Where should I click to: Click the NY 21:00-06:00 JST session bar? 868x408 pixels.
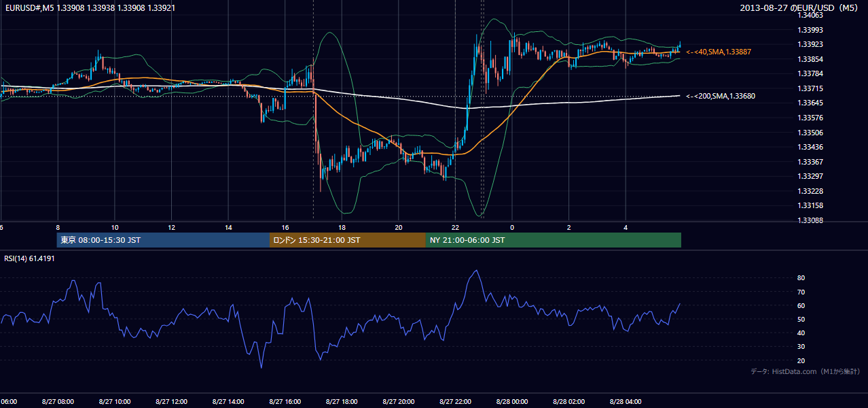click(x=554, y=240)
